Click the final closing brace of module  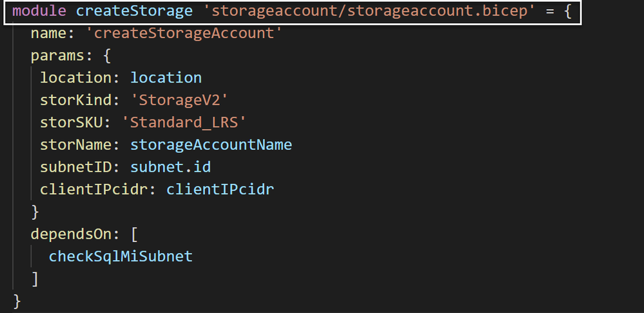point(17,301)
